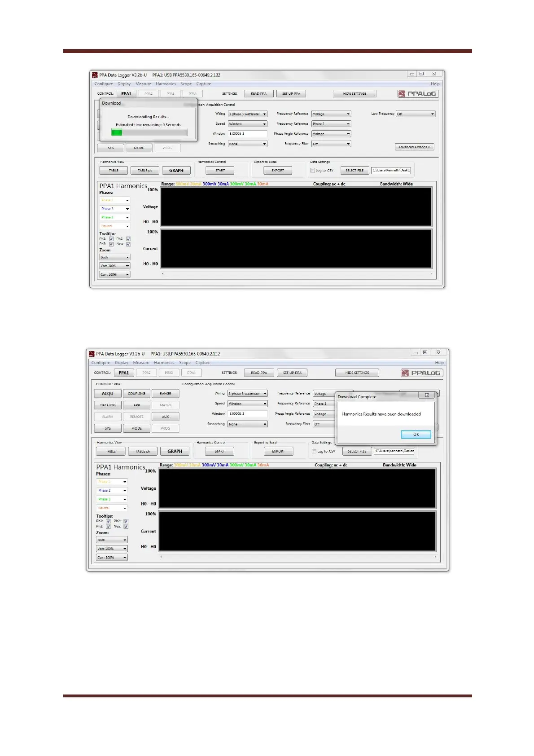The height and width of the screenshot is (756, 534).
Task: Click graph horizontal scrollbar in the downloading window
Action: pos(296,273)
